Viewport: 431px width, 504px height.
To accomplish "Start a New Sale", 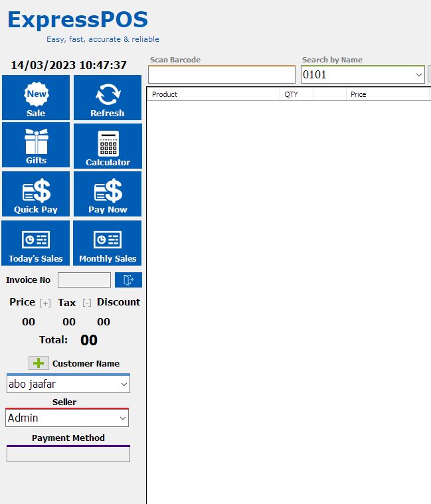I will (x=36, y=98).
